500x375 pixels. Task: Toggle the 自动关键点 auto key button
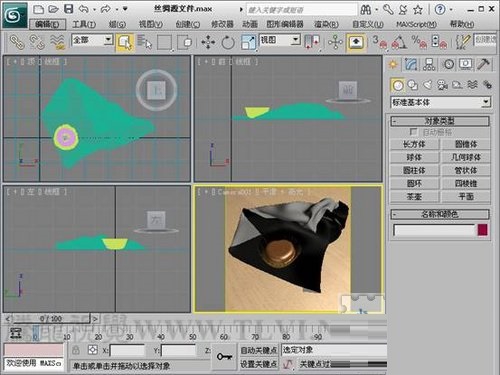point(259,350)
